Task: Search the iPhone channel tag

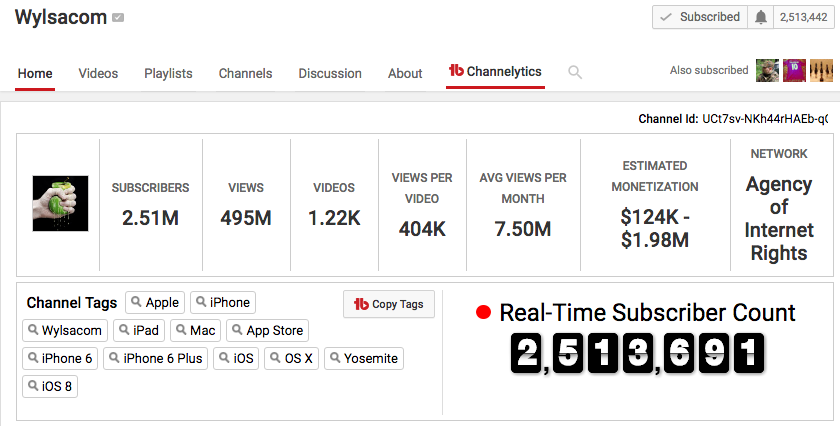Action: [x=223, y=302]
